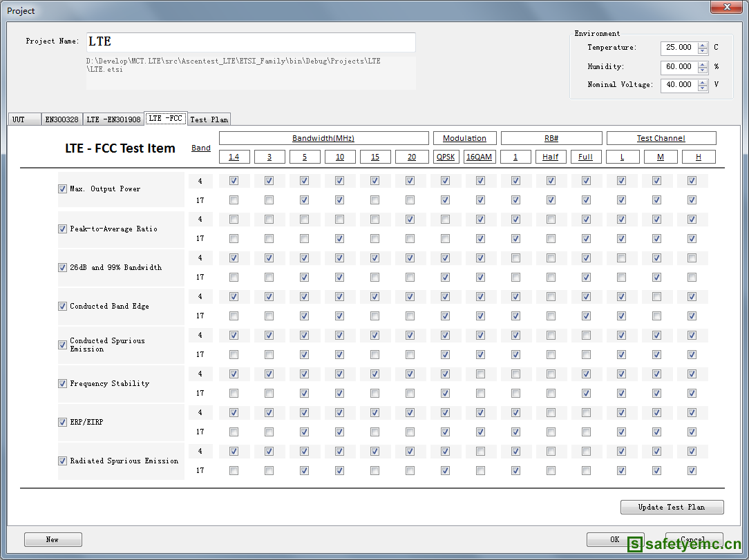Uncheck the Conducted Spurious Emission item
This screenshot has height=560, width=749.
coord(63,345)
